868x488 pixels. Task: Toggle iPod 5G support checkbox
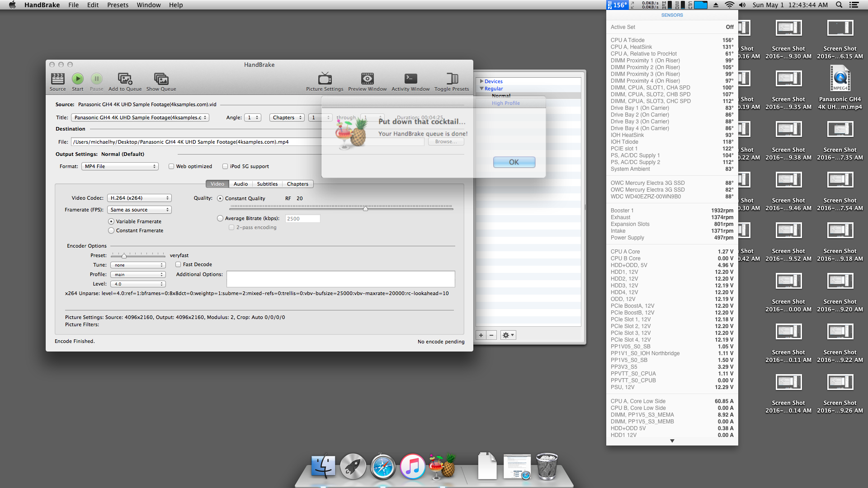225,166
